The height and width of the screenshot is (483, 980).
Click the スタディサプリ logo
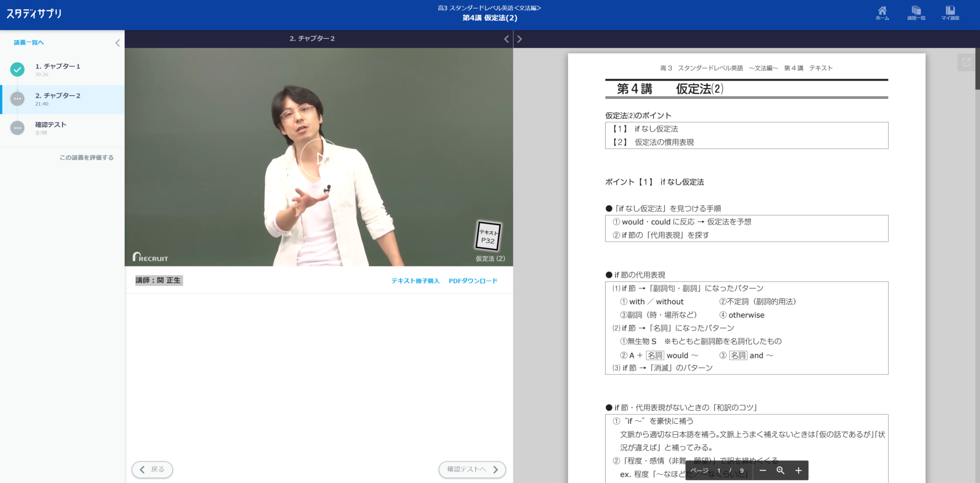(x=34, y=13)
